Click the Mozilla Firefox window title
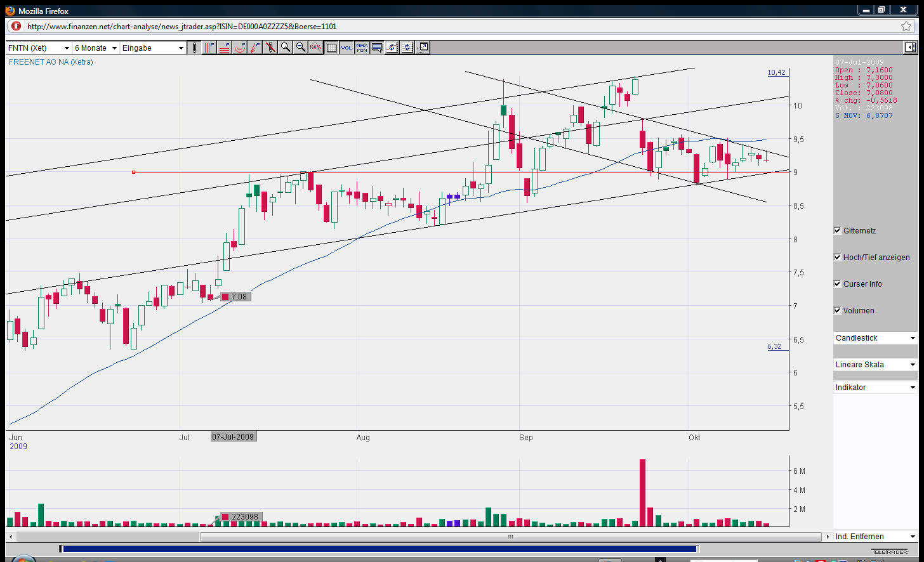Screen dimensions: 924x562 coord(43,11)
